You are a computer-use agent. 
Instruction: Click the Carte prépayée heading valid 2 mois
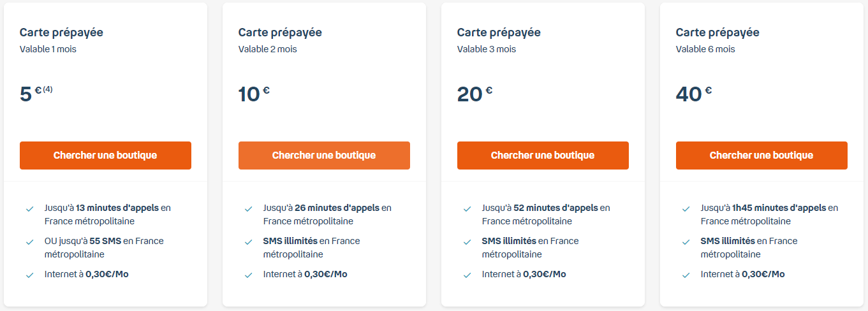pyautogui.click(x=280, y=33)
